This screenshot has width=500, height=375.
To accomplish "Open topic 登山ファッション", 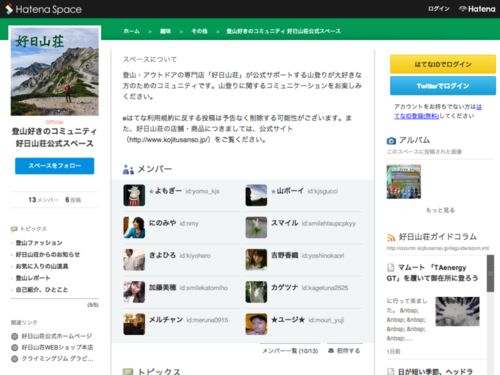I will (39, 243).
